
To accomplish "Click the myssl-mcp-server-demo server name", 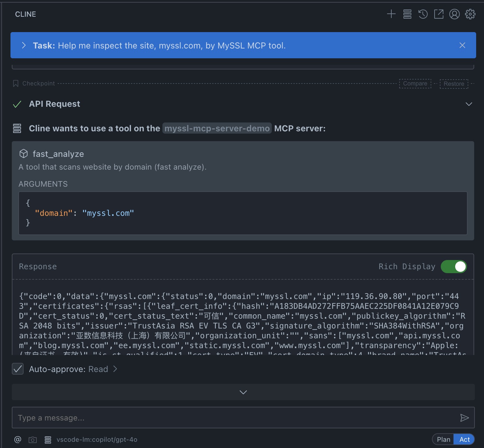I will coord(217,128).
